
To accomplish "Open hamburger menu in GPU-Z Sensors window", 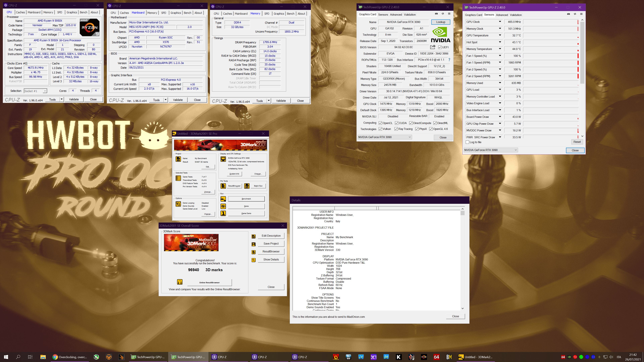I will [x=581, y=14].
